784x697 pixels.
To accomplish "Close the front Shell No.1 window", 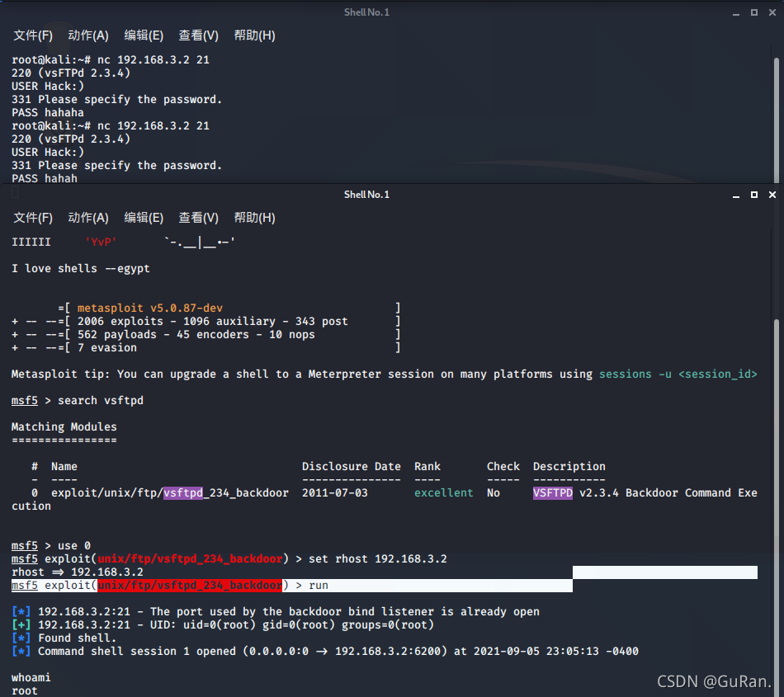I will click(x=772, y=195).
